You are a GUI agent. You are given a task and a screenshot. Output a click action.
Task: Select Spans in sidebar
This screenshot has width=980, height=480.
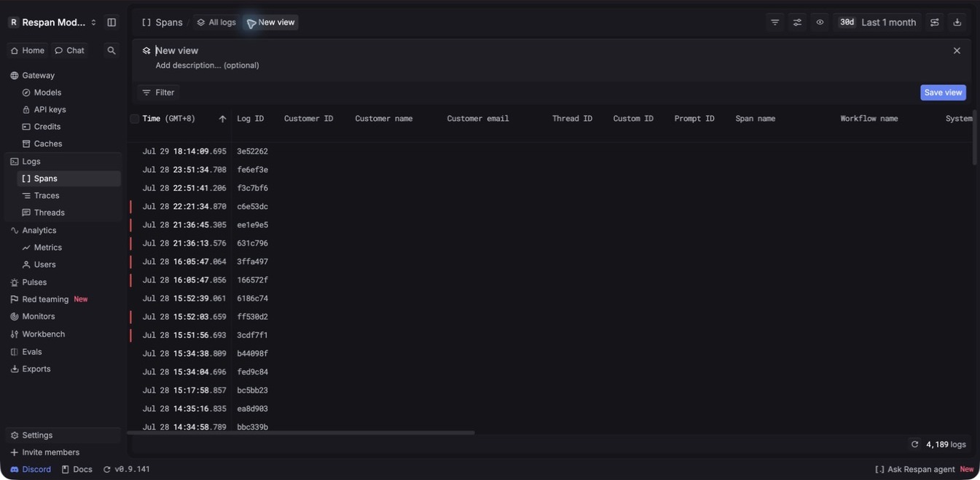(68, 178)
